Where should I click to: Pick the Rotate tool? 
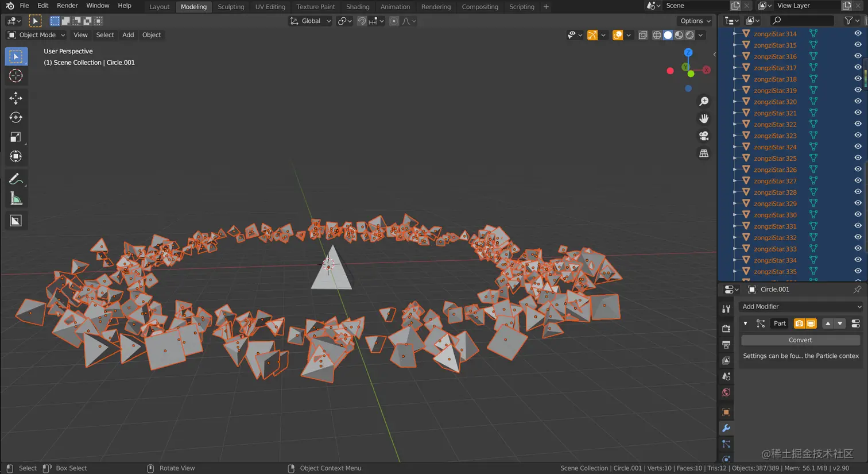coord(16,118)
